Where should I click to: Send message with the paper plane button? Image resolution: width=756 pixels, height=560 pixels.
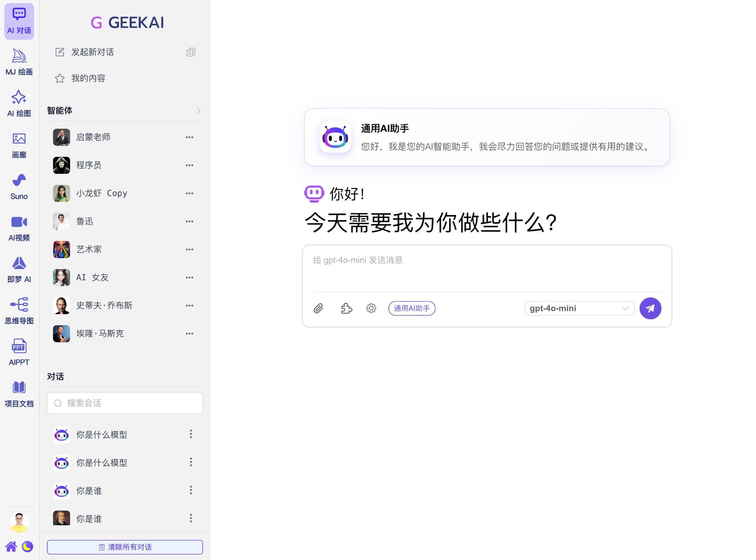click(650, 308)
